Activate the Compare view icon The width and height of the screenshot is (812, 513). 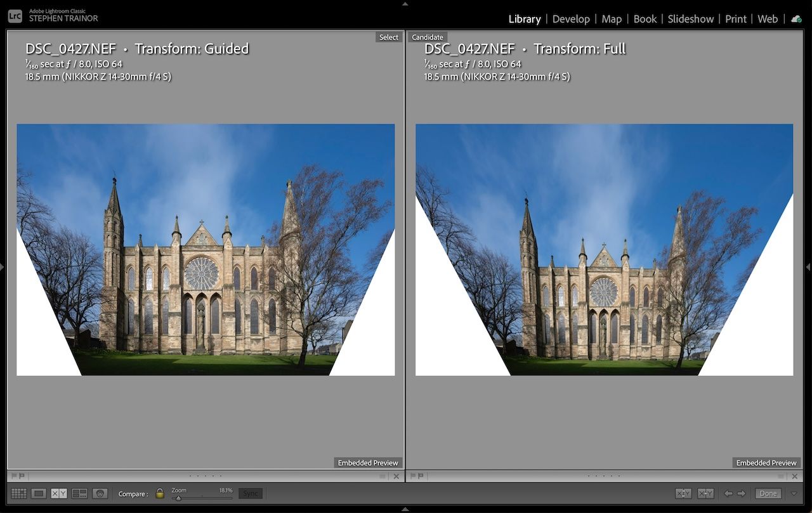[x=59, y=493]
